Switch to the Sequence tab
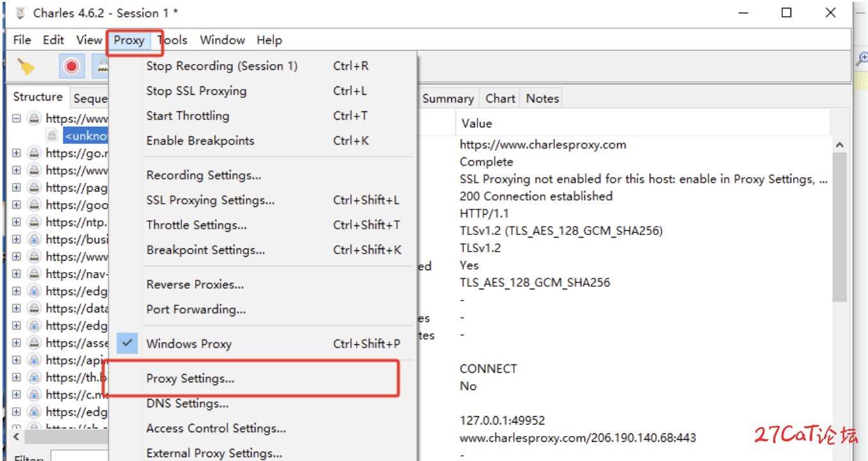This screenshot has height=461, width=868. [90, 98]
